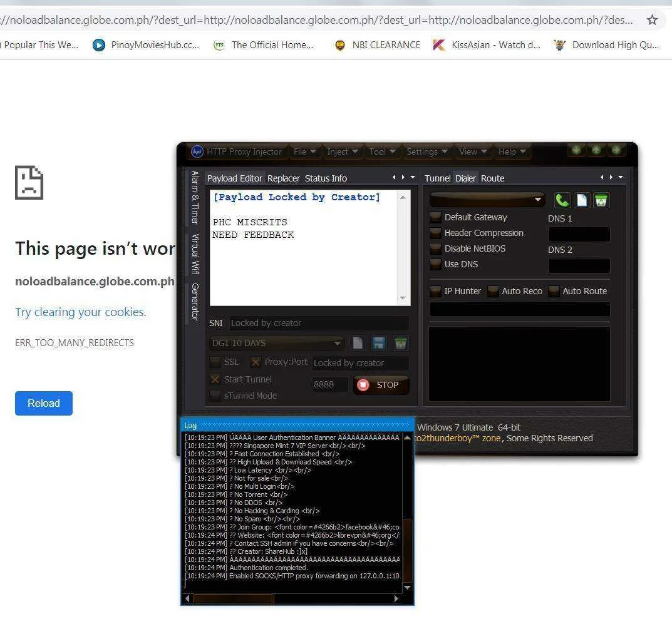Toggle the Start Tunnel checkbox
This screenshot has width=672, height=634.
(215, 379)
